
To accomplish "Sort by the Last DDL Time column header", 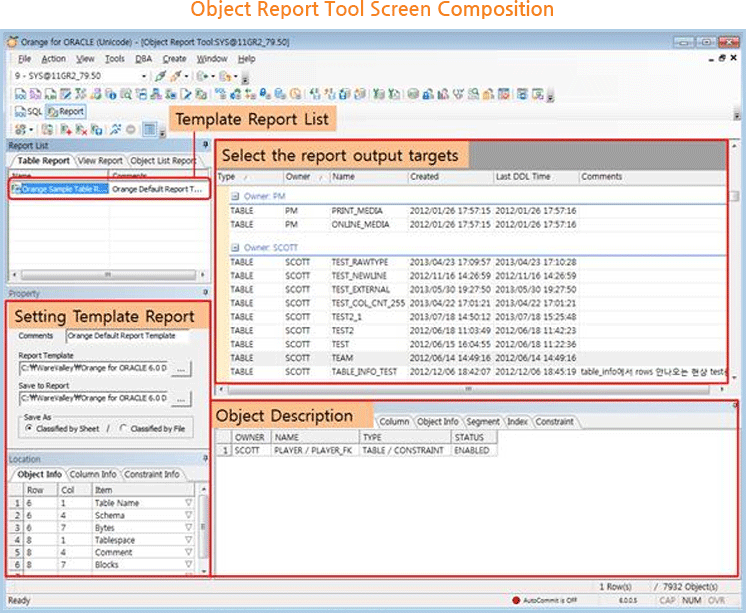I will point(536,177).
